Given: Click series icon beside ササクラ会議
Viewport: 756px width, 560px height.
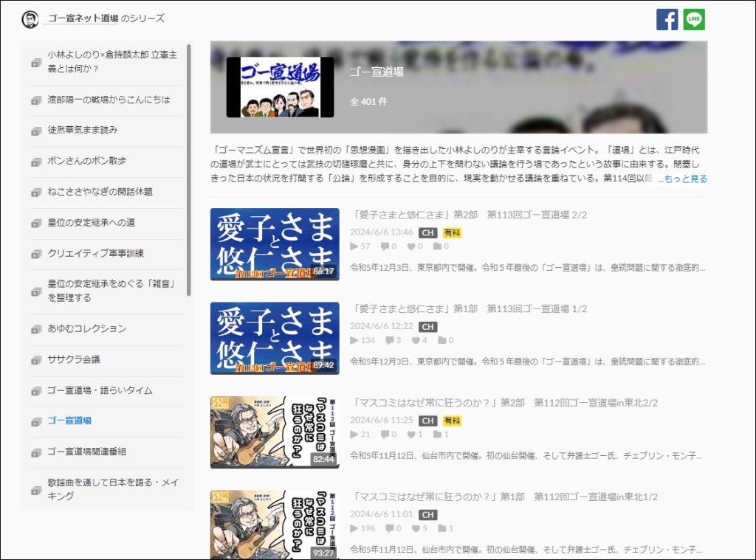Looking at the screenshot, I should 36,361.
